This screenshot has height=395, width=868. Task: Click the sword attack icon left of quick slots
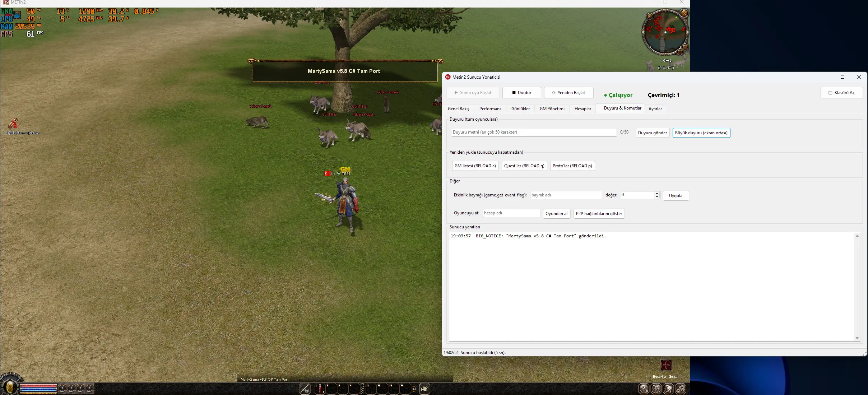(305, 389)
